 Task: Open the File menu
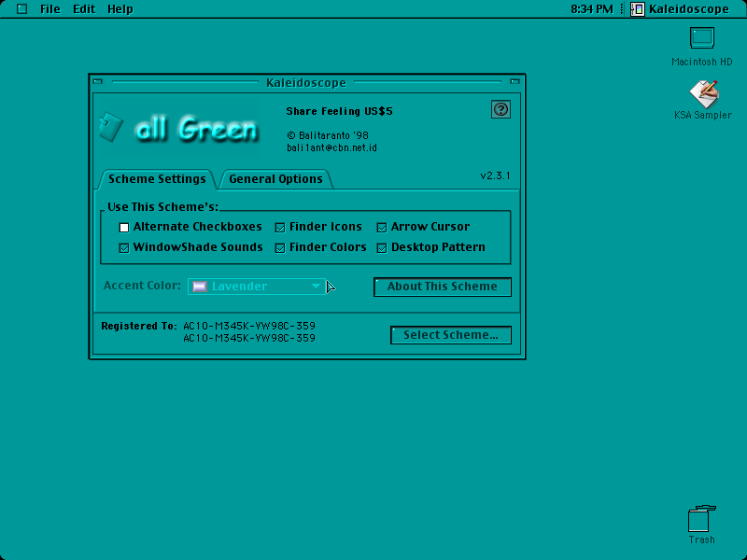(50, 9)
